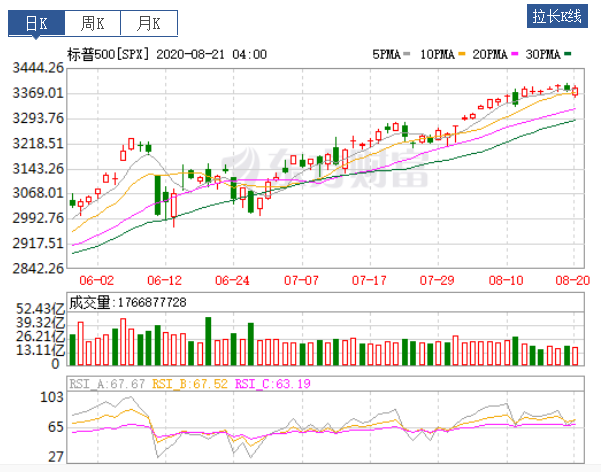Click the 拉长K线 button
The width and height of the screenshot is (601, 472).
(557, 16)
